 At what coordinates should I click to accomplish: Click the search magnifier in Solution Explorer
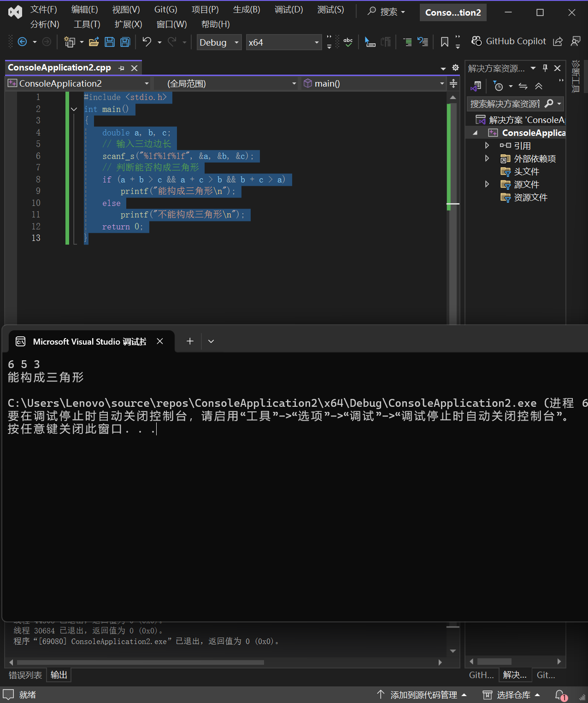[549, 104]
